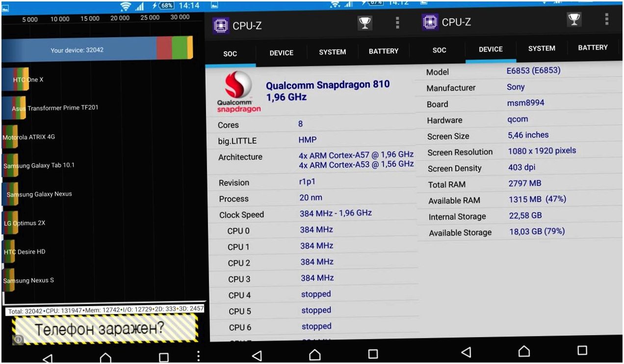The height and width of the screenshot is (364, 624).
Task: Switch to the BATTERY tab from the SOC screen
Action: point(384,51)
